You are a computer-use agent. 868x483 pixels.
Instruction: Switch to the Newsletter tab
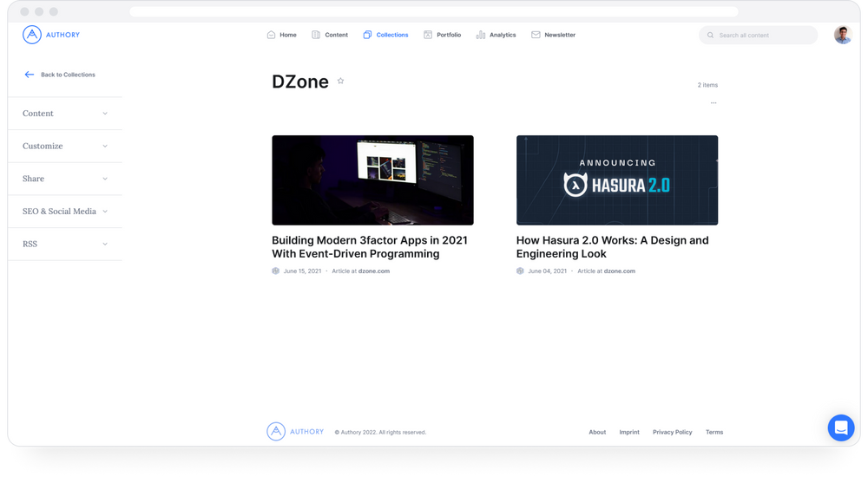[x=553, y=35]
